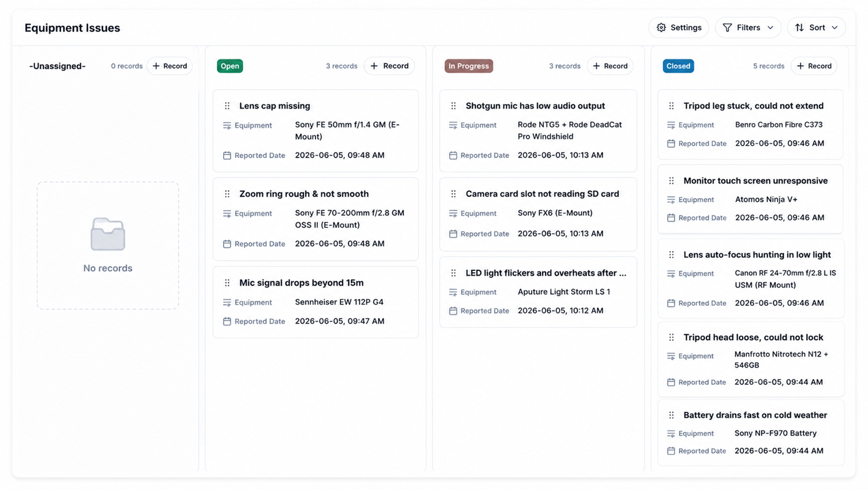Click the Equipment Issues page title
868x489 pixels.
72,28
